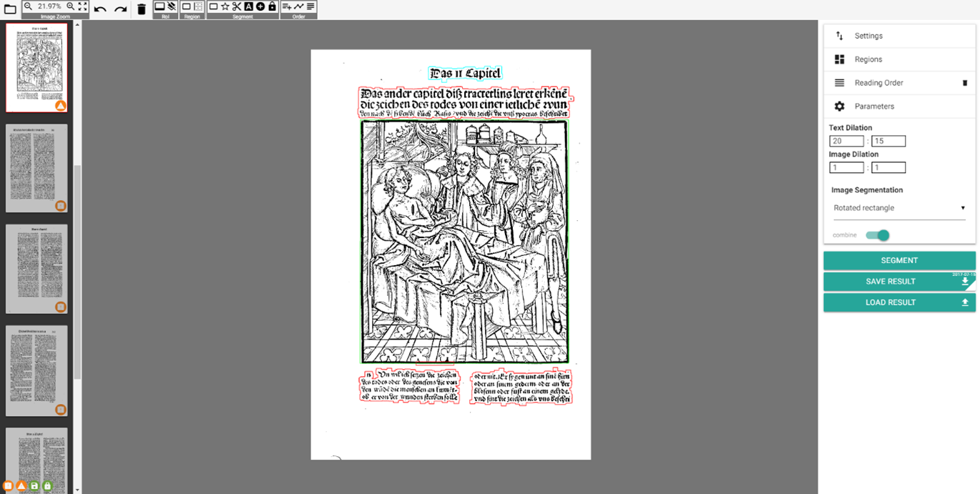The height and width of the screenshot is (494, 980).
Task: Select the Region dotted-border tool
Action: pyautogui.click(x=198, y=6)
